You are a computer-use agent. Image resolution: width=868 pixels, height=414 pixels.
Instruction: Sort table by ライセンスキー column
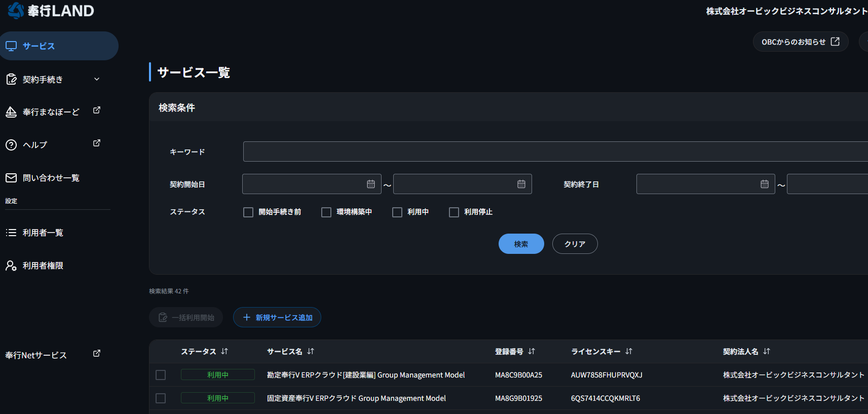pos(629,351)
